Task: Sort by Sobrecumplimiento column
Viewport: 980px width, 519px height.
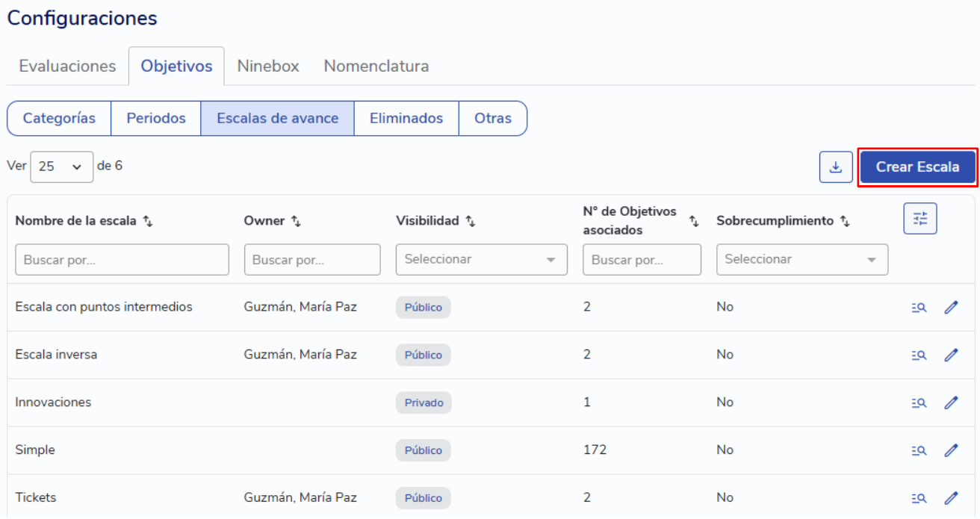Action: [845, 221]
